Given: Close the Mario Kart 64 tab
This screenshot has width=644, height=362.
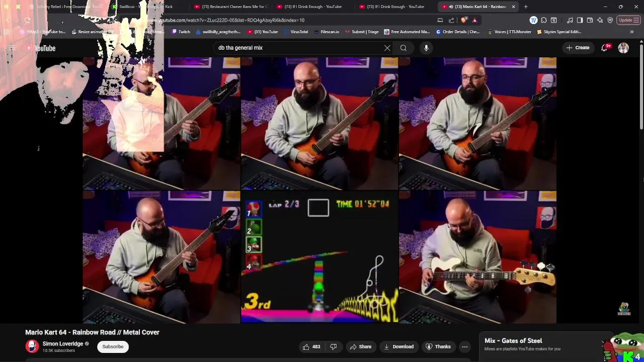Looking at the screenshot, I should (513, 7).
